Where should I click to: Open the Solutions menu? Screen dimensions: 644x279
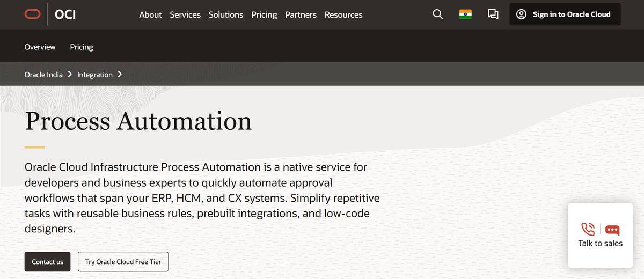(x=226, y=14)
